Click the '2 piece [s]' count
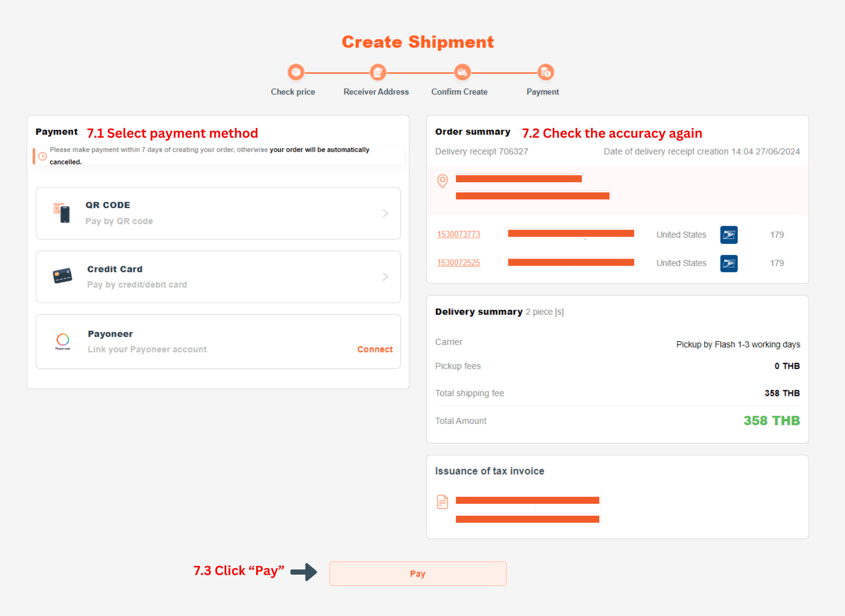Image resolution: width=845 pixels, height=616 pixels. 545,312
